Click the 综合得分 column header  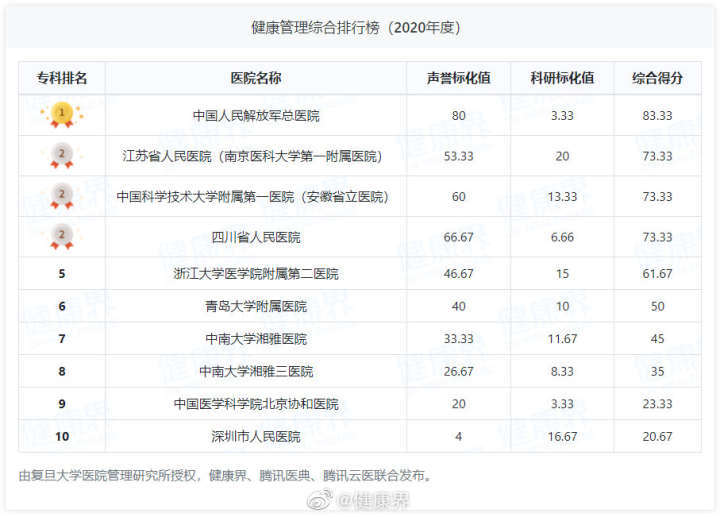657,78
